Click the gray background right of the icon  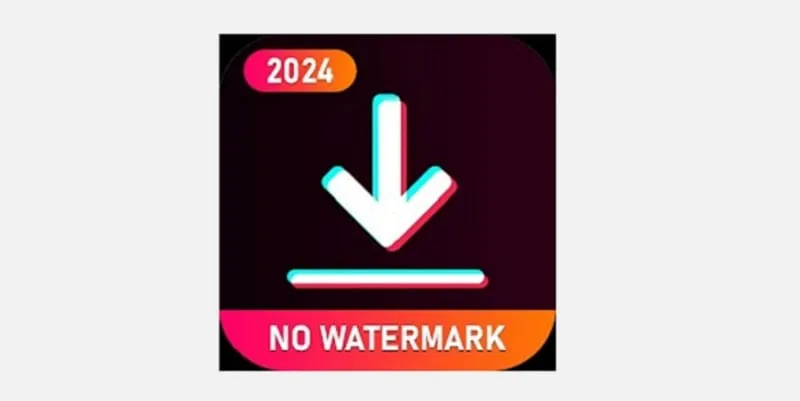[678, 200]
